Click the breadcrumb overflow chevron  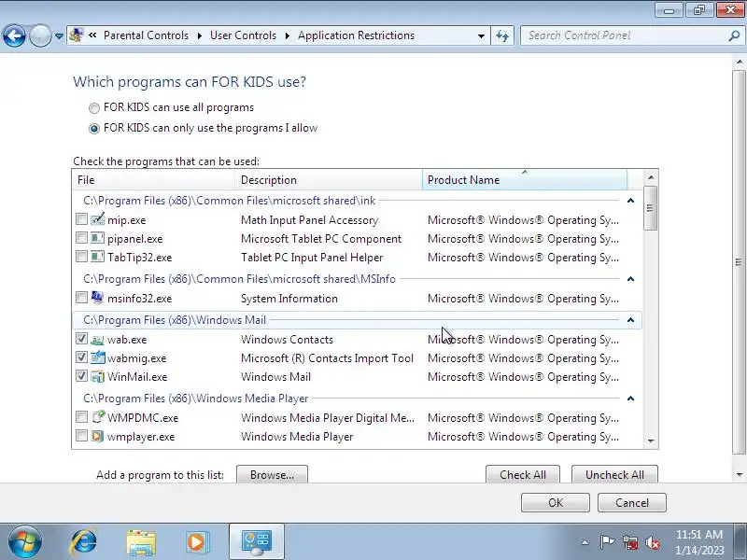coord(92,35)
